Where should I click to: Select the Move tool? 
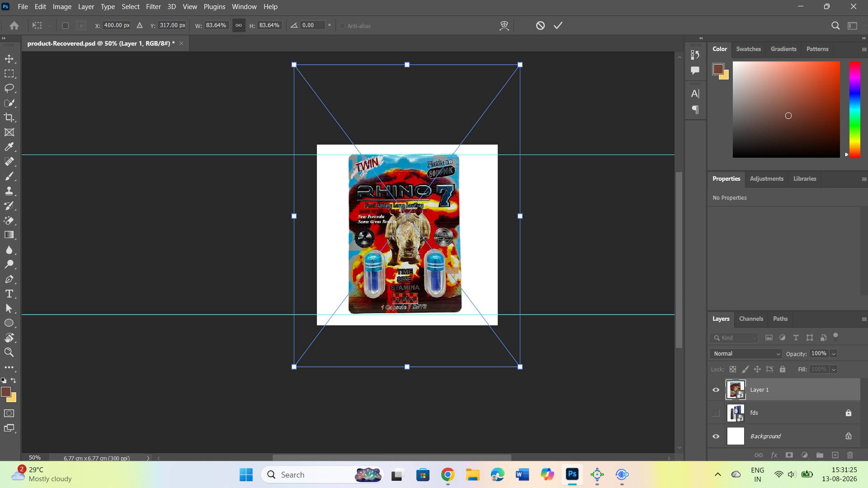click(9, 59)
